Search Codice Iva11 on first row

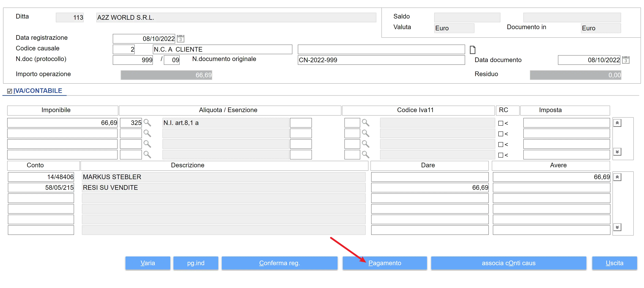click(x=366, y=123)
